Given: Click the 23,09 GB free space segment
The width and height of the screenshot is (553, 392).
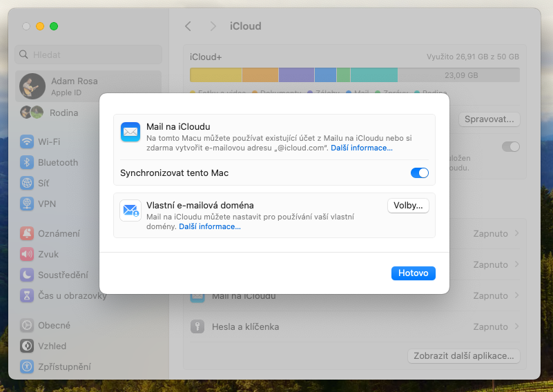Looking at the screenshot, I should click(x=458, y=75).
